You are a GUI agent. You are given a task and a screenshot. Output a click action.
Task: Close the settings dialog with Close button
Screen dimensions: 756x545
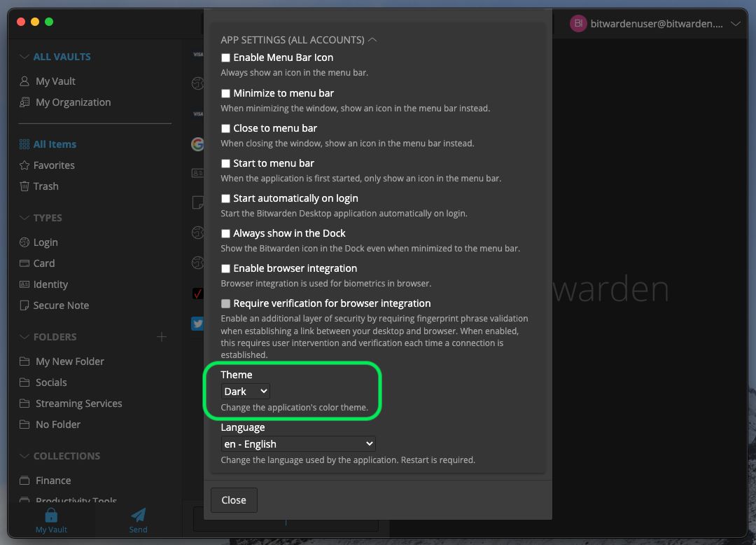234,500
